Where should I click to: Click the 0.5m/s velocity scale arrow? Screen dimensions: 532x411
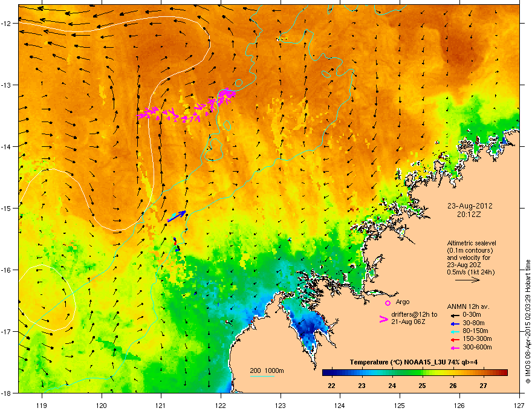pyautogui.click(x=467, y=280)
